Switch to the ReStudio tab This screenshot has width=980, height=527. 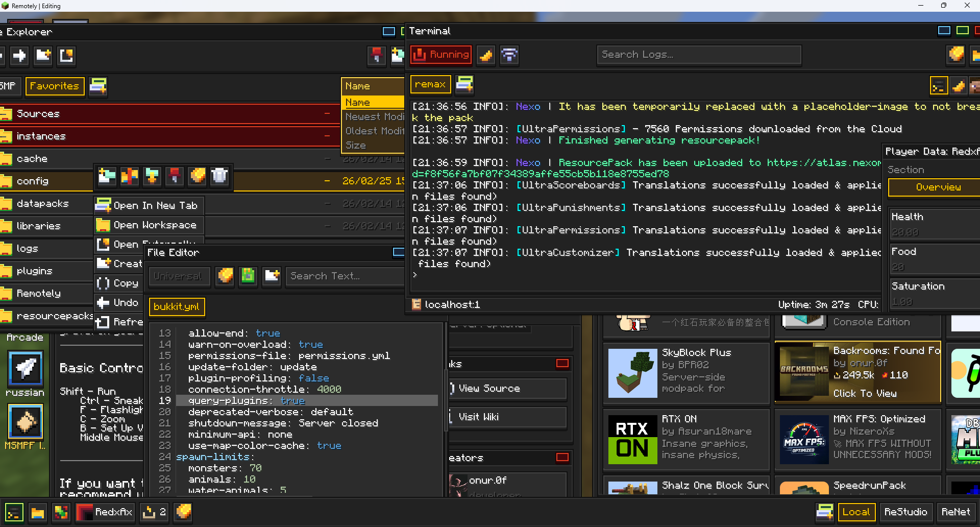(905, 512)
